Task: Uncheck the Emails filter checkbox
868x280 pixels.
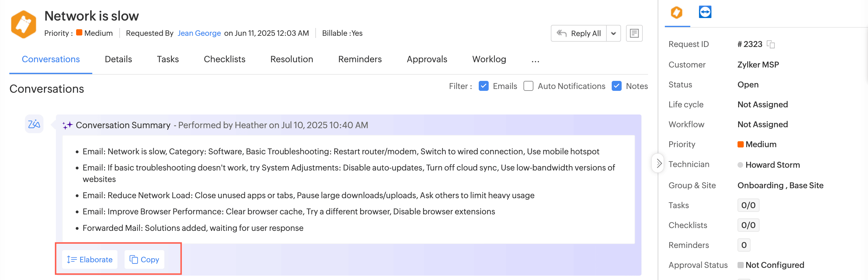Action: (483, 86)
